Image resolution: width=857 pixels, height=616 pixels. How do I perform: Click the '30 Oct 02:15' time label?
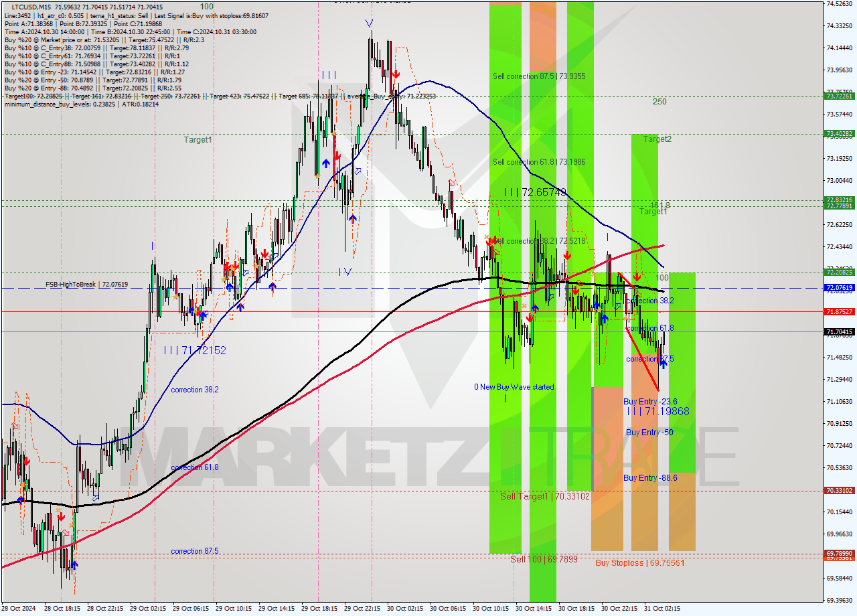coord(404,609)
